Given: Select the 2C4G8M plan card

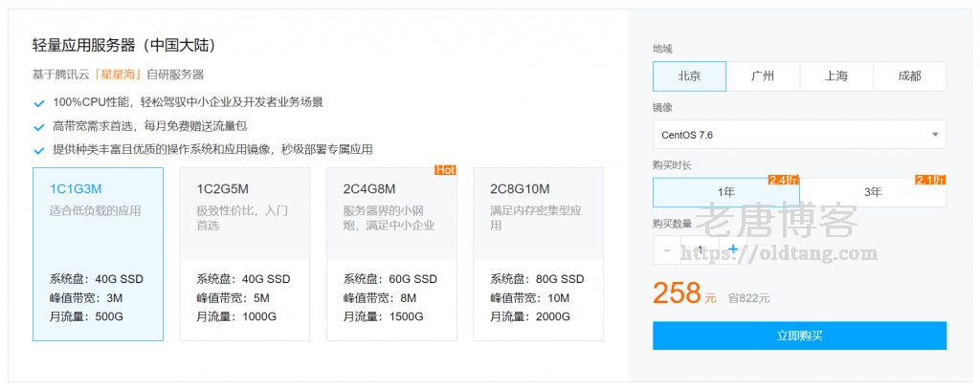Looking at the screenshot, I should tap(391, 254).
